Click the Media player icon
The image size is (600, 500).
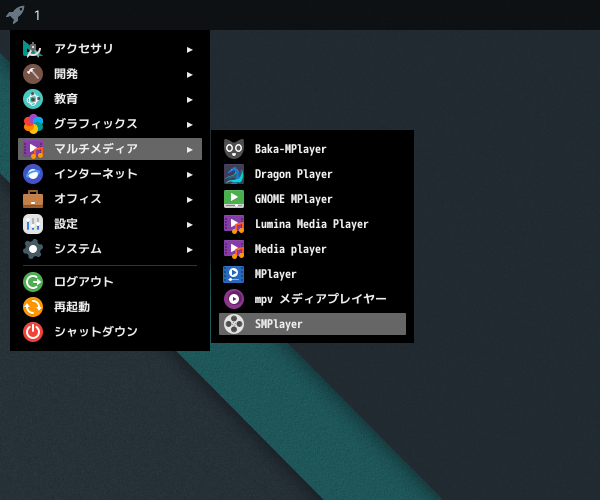click(x=234, y=249)
